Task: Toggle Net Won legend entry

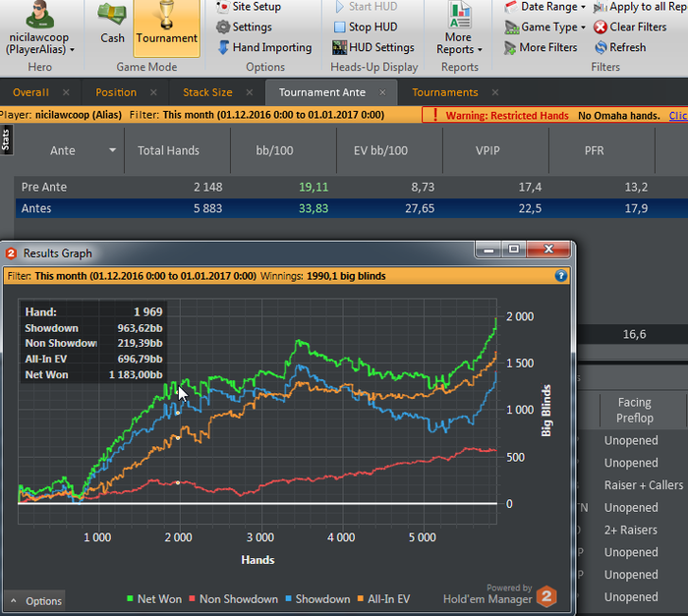Action: 154,599
